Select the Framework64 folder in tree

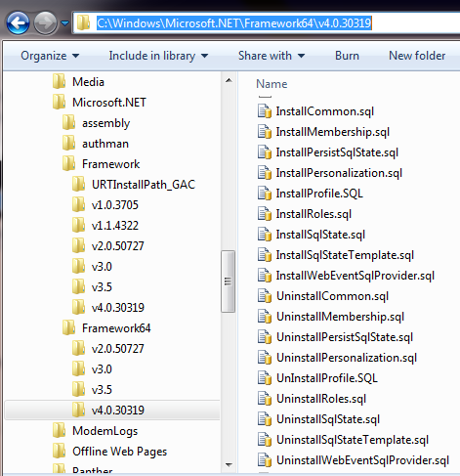[116, 328]
